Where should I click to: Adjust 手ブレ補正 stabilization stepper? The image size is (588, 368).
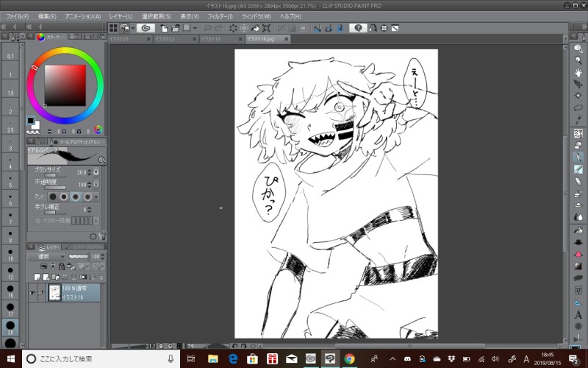click(x=89, y=210)
